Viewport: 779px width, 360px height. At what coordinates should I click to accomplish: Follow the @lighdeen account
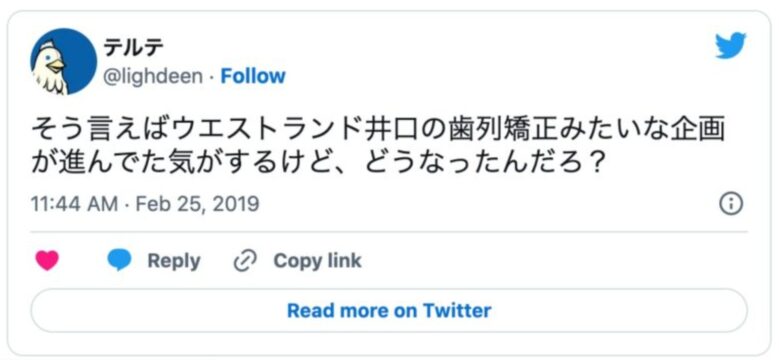coord(253,76)
